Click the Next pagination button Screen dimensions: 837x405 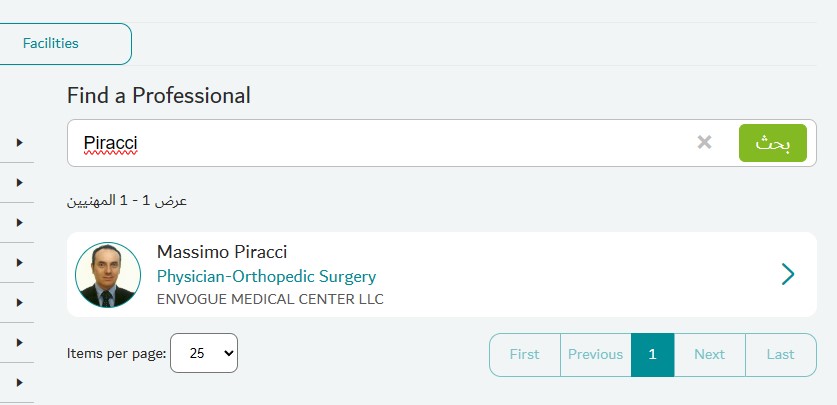[709, 354]
